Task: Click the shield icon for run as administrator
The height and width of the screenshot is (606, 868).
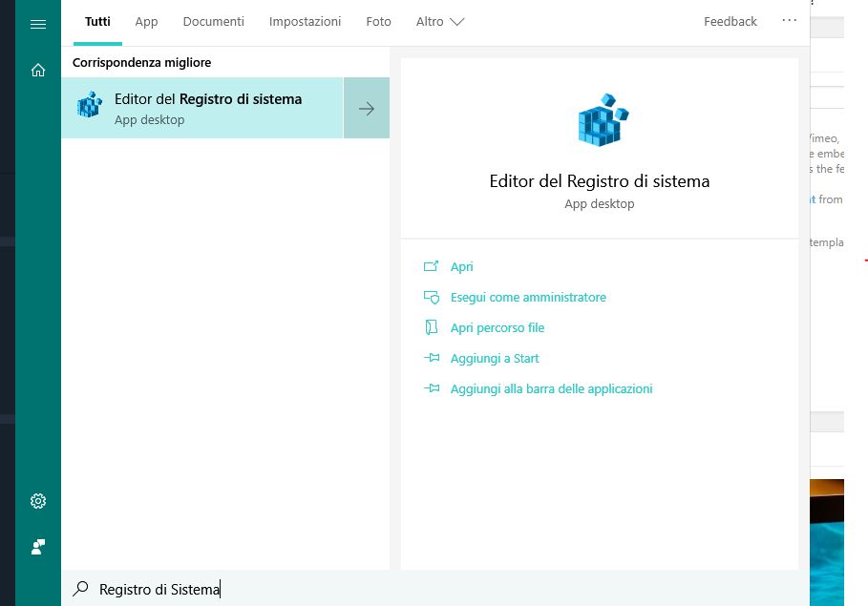Action: (432, 298)
